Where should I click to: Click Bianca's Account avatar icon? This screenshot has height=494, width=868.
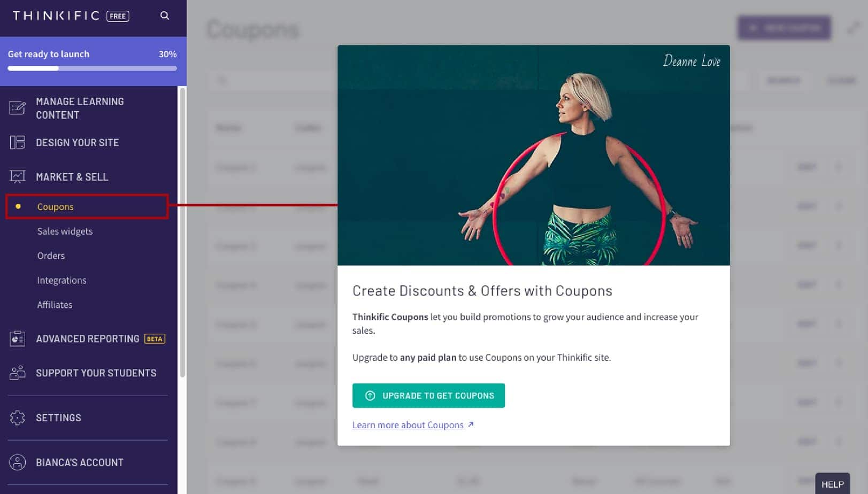point(17,462)
